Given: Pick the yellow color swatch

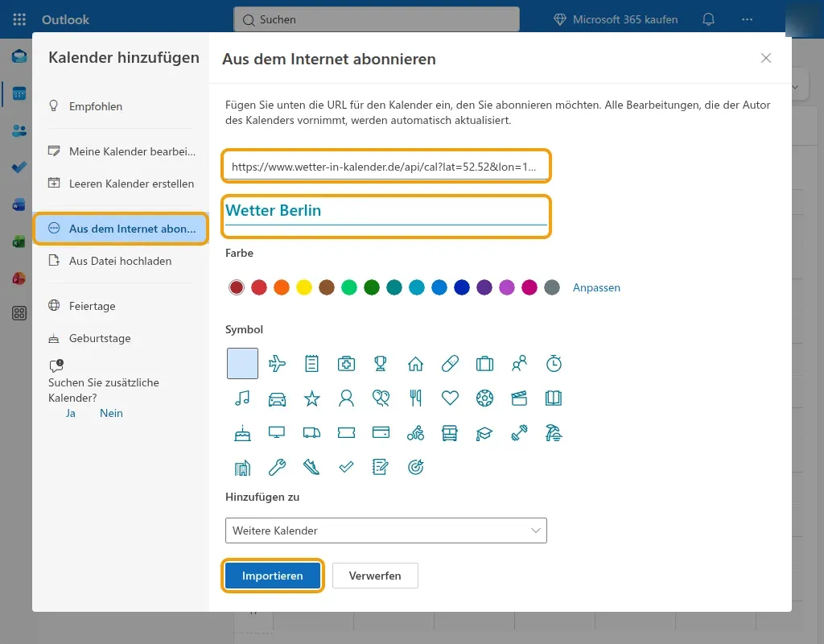Looking at the screenshot, I should click(303, 287).
